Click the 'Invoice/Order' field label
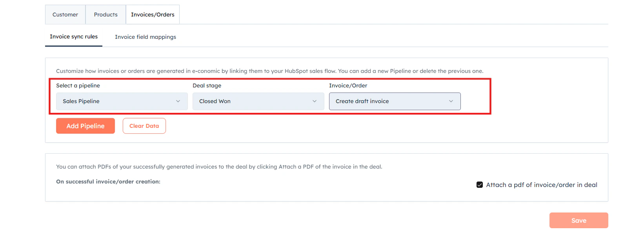644x247 pixels. (348, 85)
